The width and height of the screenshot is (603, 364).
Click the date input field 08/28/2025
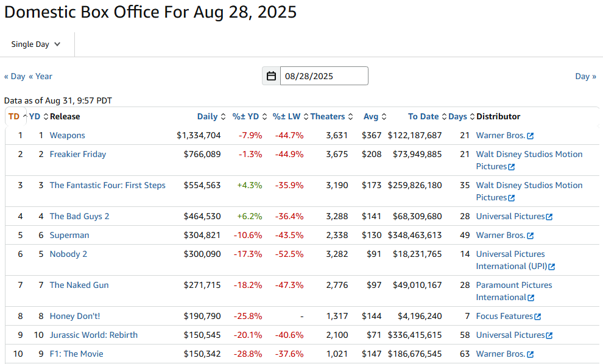tap(324, 76)
